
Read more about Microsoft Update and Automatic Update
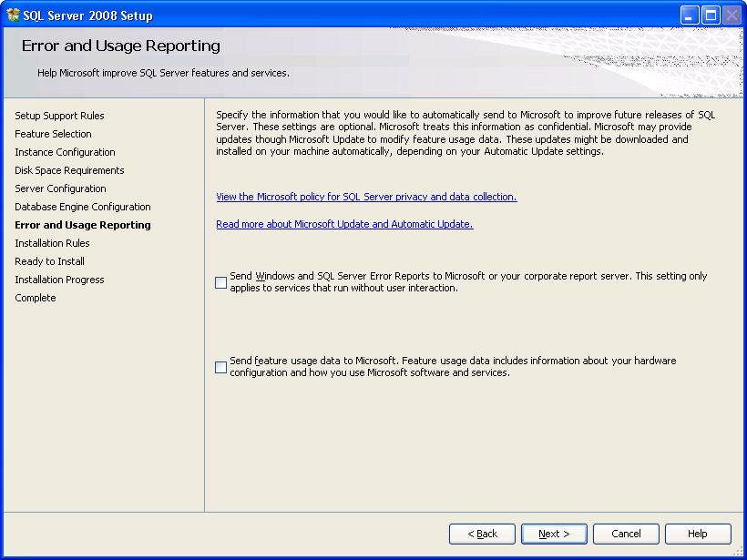click(x=344, y=224)
